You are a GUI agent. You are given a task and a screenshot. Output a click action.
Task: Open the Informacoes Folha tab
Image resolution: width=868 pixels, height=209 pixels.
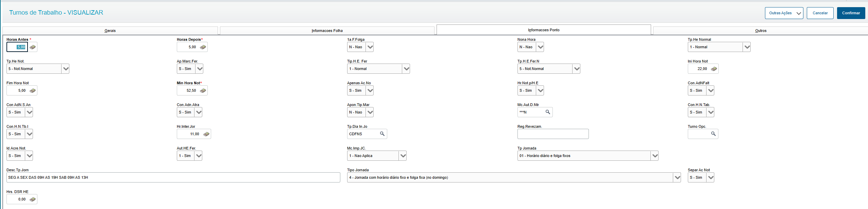pyautogui.click(x=327, y=31)
